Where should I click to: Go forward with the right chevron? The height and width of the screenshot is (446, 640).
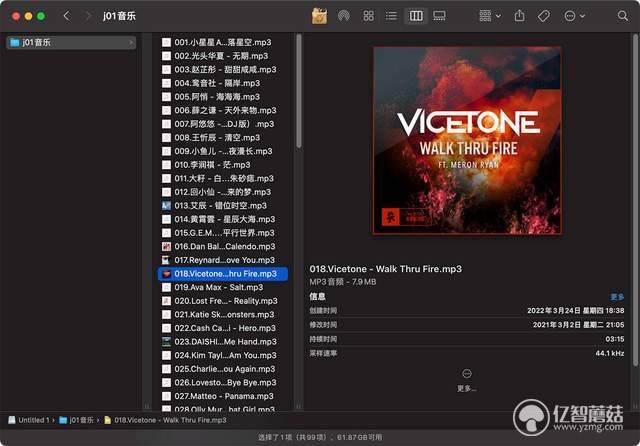click(x=87, y=16)
